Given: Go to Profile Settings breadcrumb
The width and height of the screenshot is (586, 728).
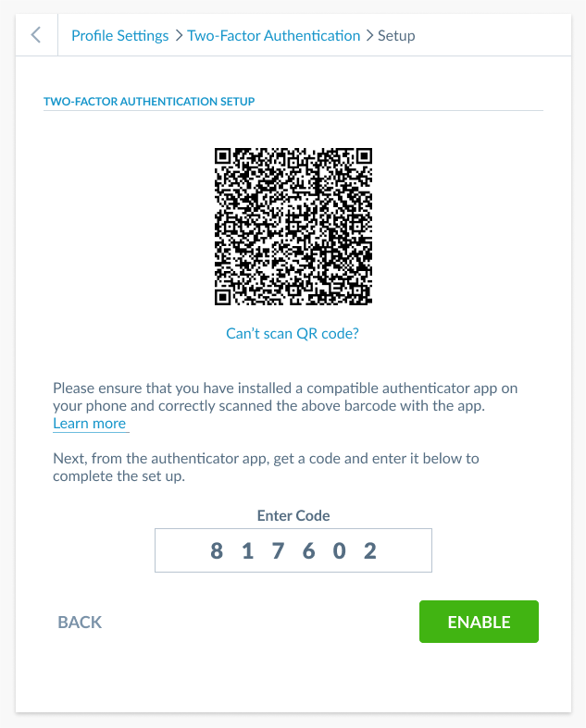Looking at the screenshot, I should (119, 36).
